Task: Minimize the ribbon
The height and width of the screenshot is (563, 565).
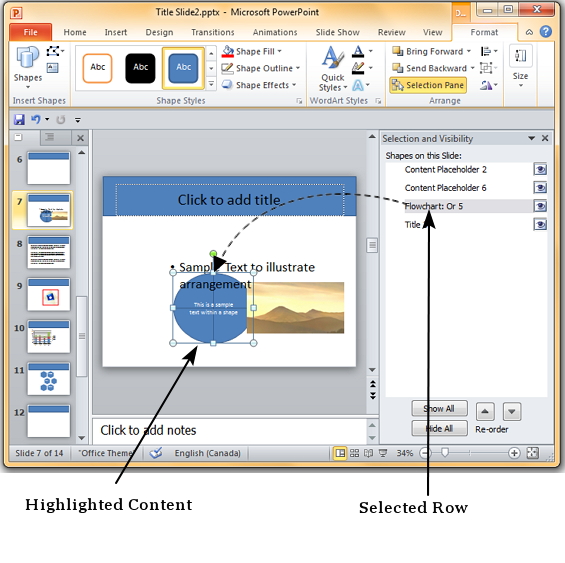Action: click(529, 32)
